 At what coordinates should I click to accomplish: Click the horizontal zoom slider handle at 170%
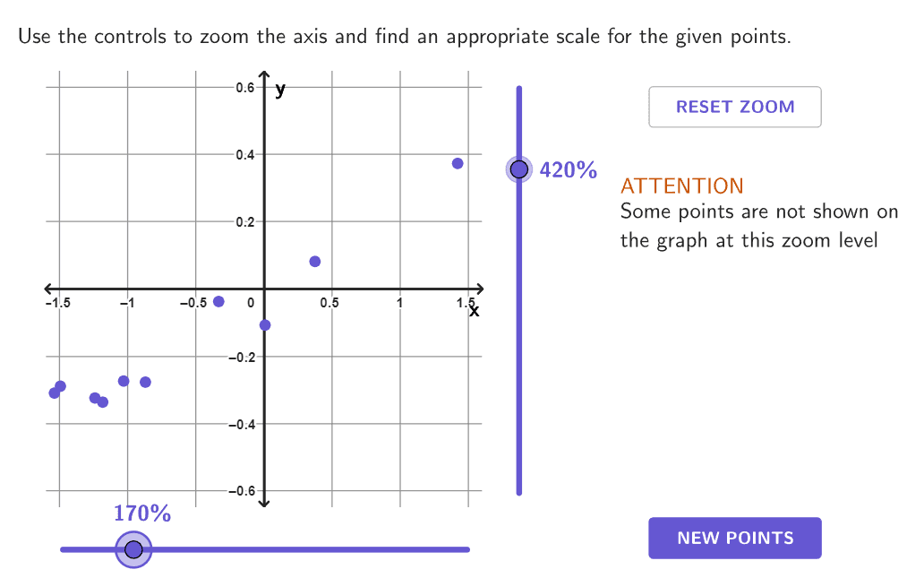[x=133, y=548]
